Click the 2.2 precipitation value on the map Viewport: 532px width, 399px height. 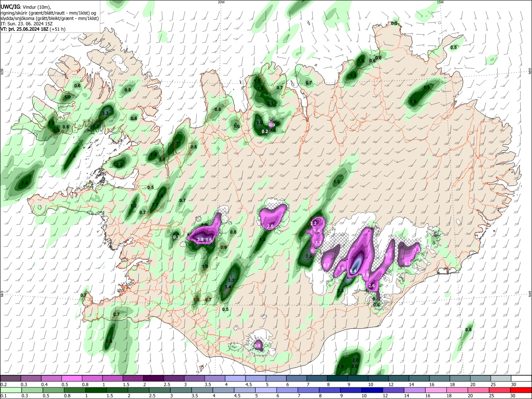click(119, 165)
